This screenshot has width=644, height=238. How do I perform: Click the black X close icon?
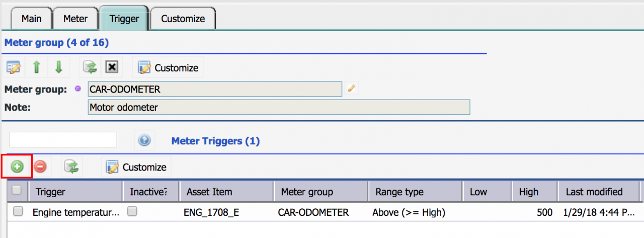[x=111, y=67]
